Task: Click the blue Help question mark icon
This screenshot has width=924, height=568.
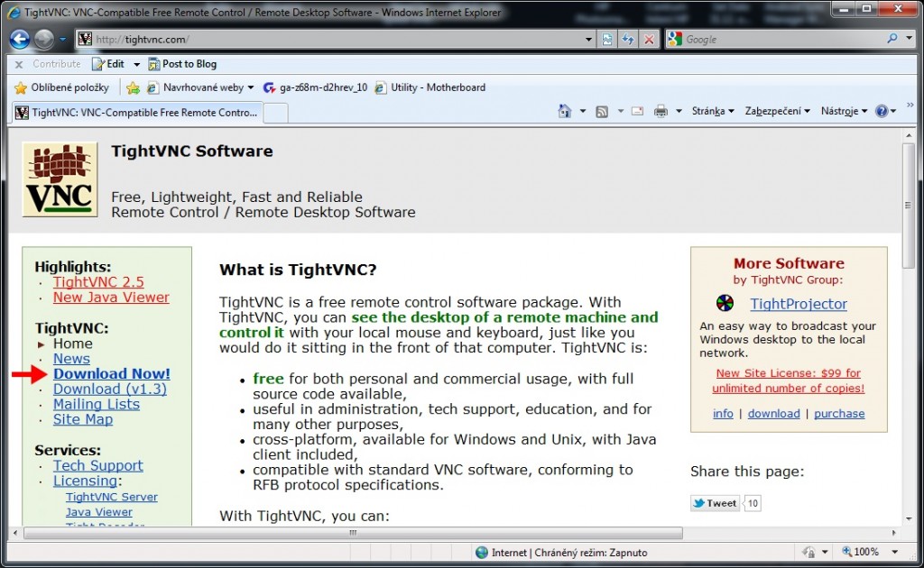Action: [882, 111]
